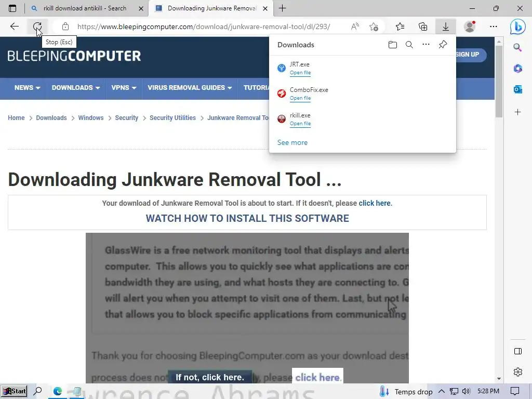Search downloads with magnifier icon
The width and height of the screenshot is (532, 399).
point(409,45)
